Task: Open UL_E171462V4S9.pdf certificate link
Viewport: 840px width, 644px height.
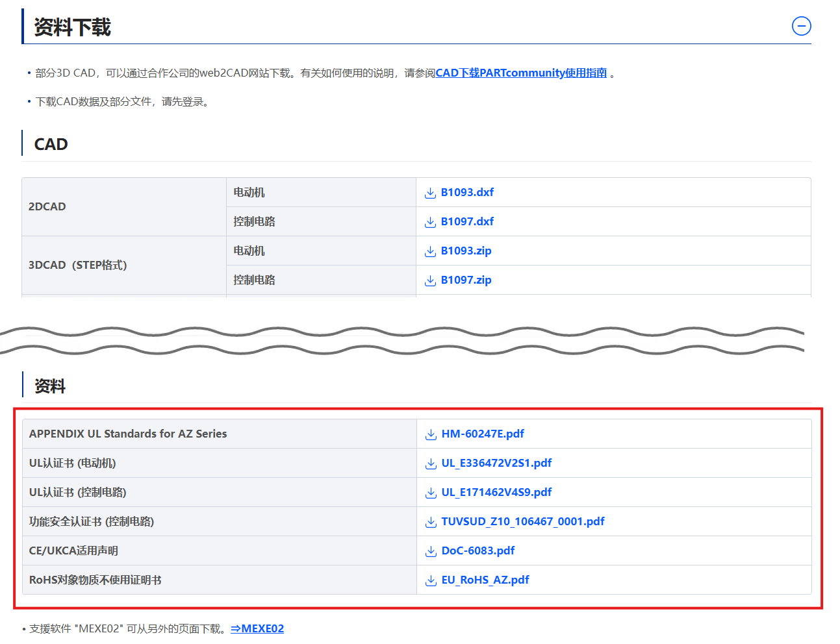Action: click(496, 492)
